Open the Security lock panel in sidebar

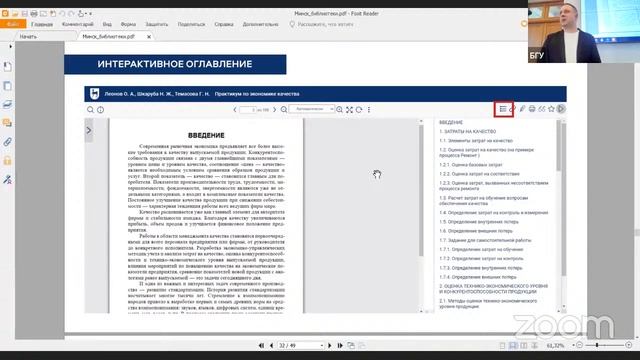coord(7,161)
